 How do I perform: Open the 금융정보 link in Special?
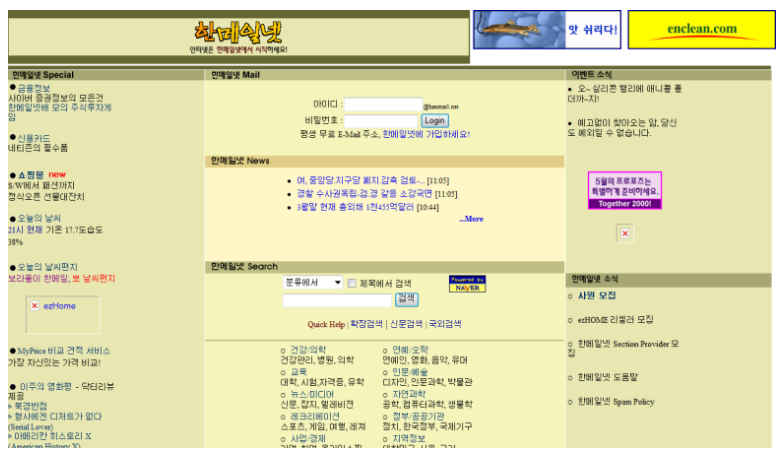point(34,88)
